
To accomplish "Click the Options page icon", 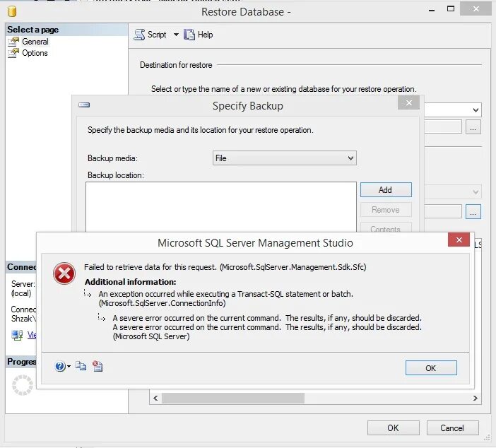I will click(13, 53).
